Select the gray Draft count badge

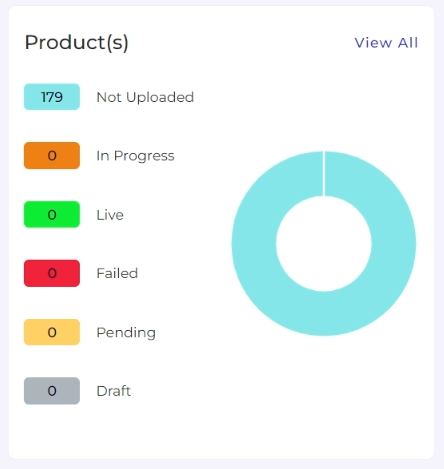click(52, 391)
